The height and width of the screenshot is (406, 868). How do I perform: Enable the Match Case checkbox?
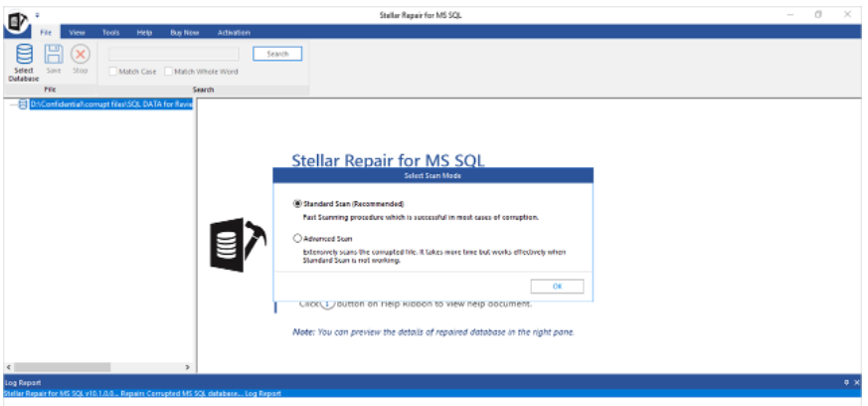coord(113,72)
